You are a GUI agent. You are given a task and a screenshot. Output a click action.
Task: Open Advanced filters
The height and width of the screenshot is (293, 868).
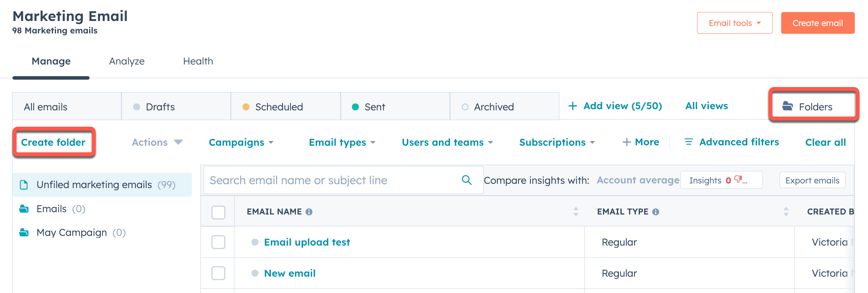[732, 142]
